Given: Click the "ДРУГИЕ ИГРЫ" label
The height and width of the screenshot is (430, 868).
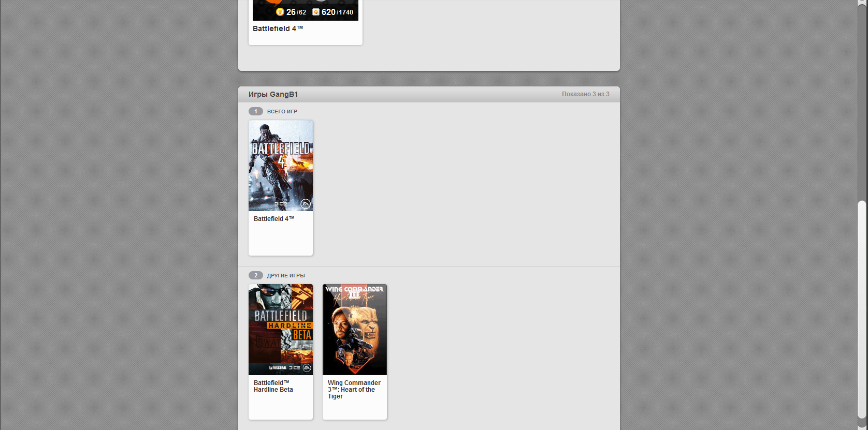Looking at the screenshot, I should click(286, 275).
